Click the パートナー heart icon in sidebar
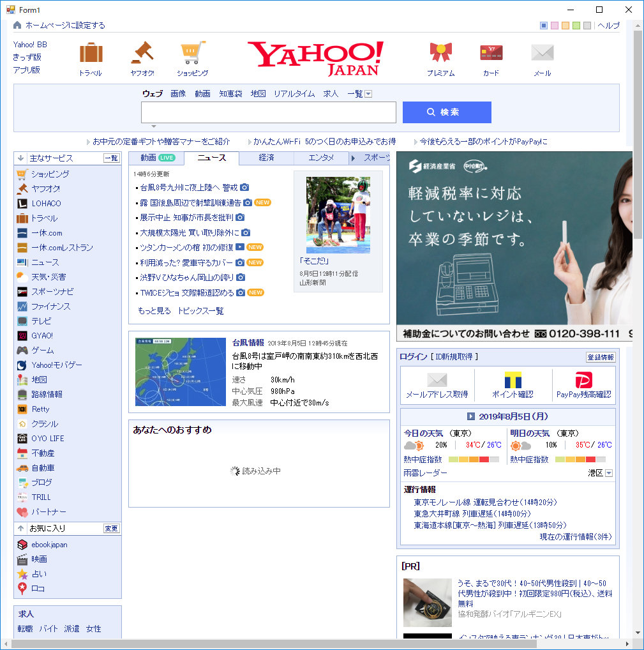The height and width of the screenshot is (650, 644). [x=22, y=512]
